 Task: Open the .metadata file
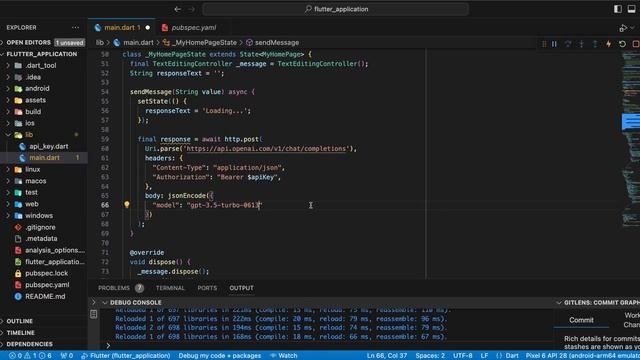44,238
